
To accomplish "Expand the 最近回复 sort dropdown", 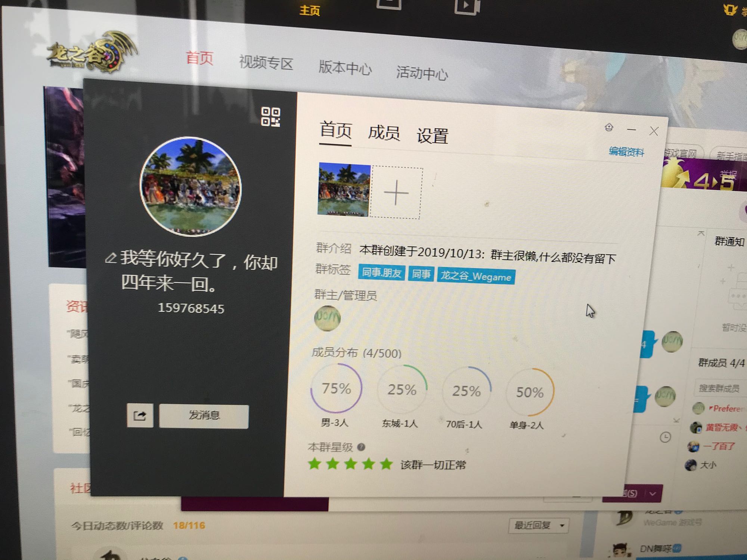I will coord(539,525).
